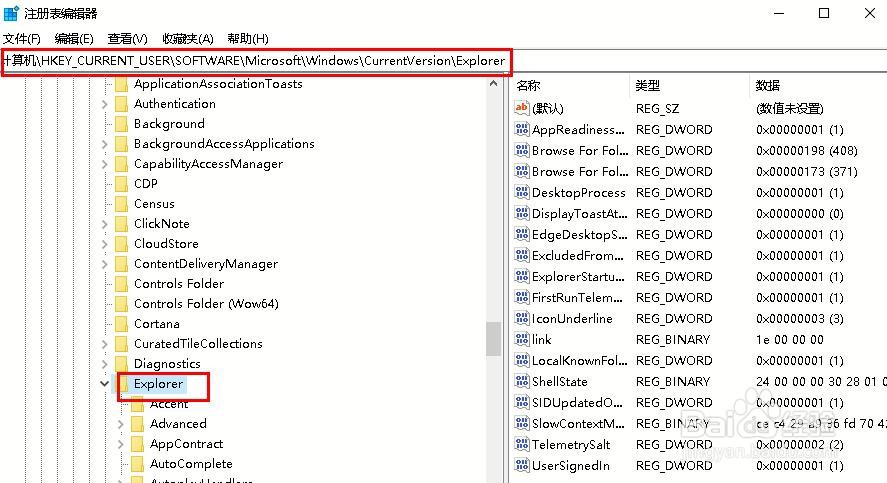
Task: Select the TelemetrySalt value name
Action: (571, 445)
